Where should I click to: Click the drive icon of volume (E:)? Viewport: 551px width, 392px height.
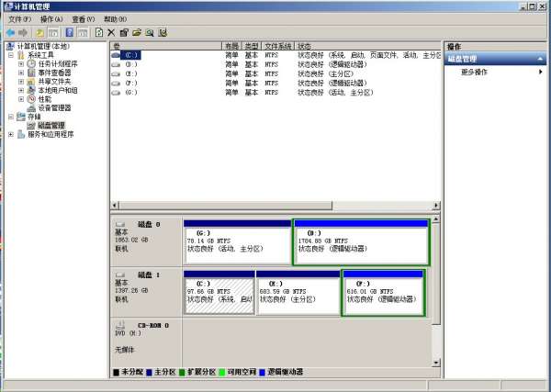[116, 73]
